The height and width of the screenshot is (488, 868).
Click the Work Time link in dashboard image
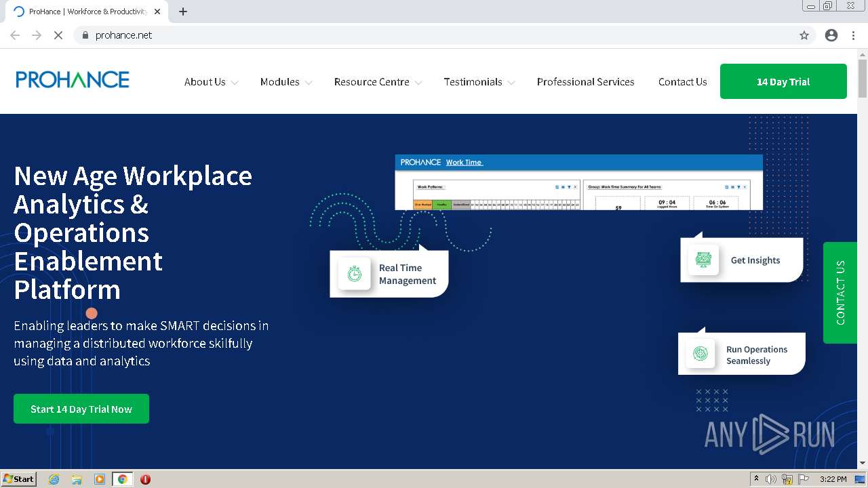pos(465,163)
